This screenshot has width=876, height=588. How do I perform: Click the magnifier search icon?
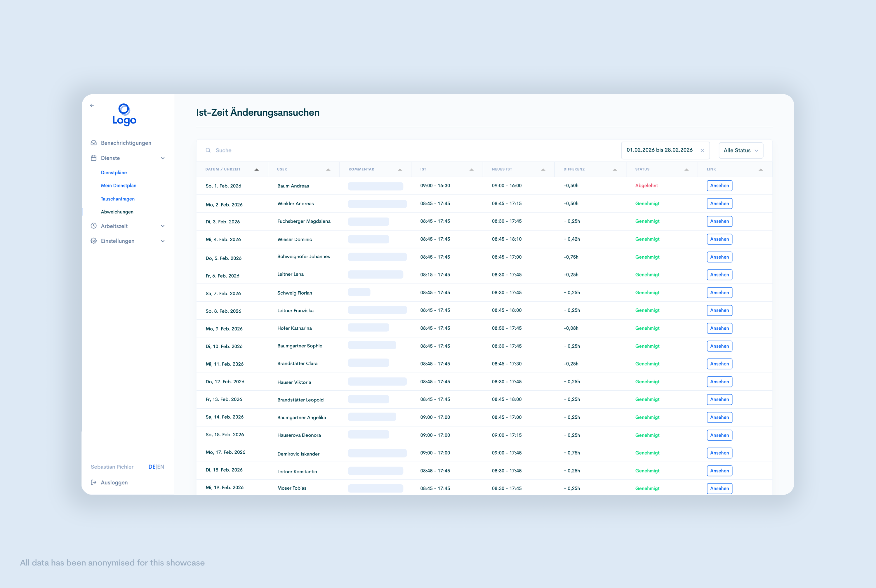(208, 150)
